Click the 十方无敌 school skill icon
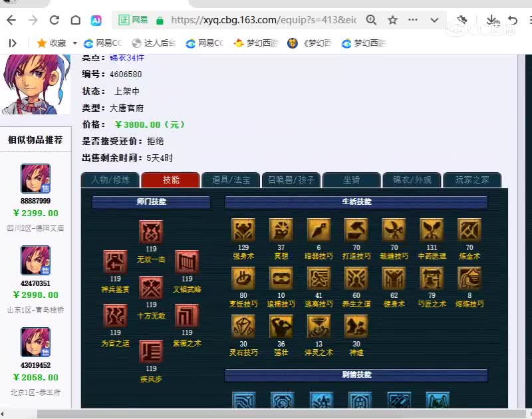The image size is (532, 419). (151, 288)
